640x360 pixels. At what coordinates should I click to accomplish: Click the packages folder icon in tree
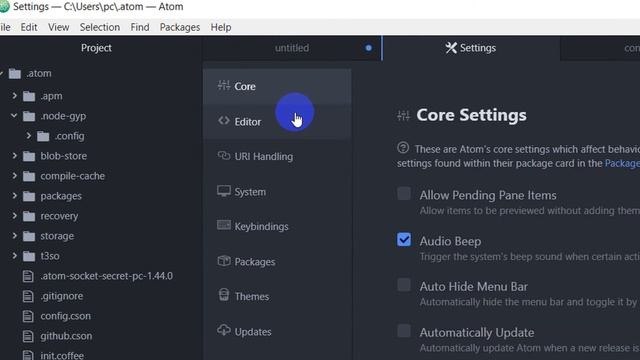click(29, 196)
